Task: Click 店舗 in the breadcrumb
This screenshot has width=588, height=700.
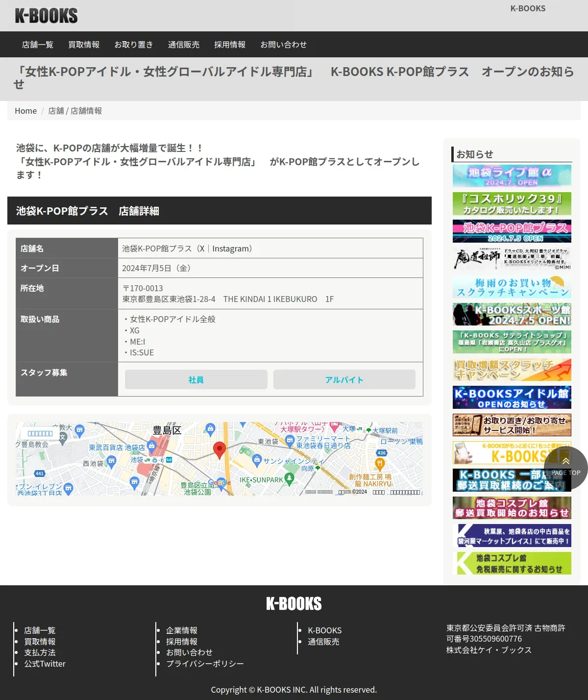Action: [x=56, y=111]
